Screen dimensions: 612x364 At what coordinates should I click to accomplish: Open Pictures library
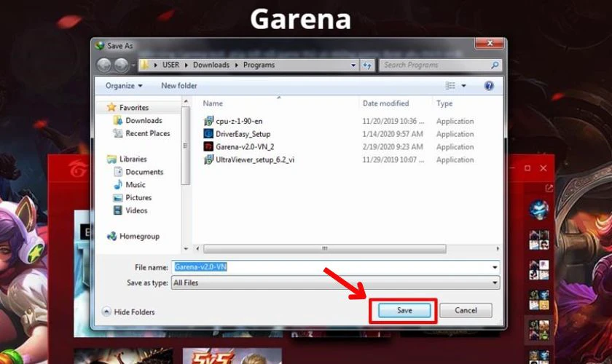coord(138,198)
